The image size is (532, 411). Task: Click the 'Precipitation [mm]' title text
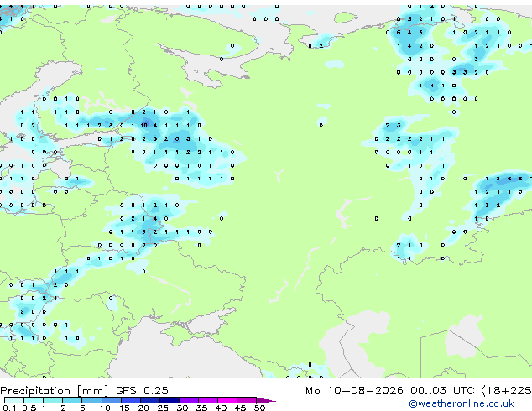pos(55,391)
